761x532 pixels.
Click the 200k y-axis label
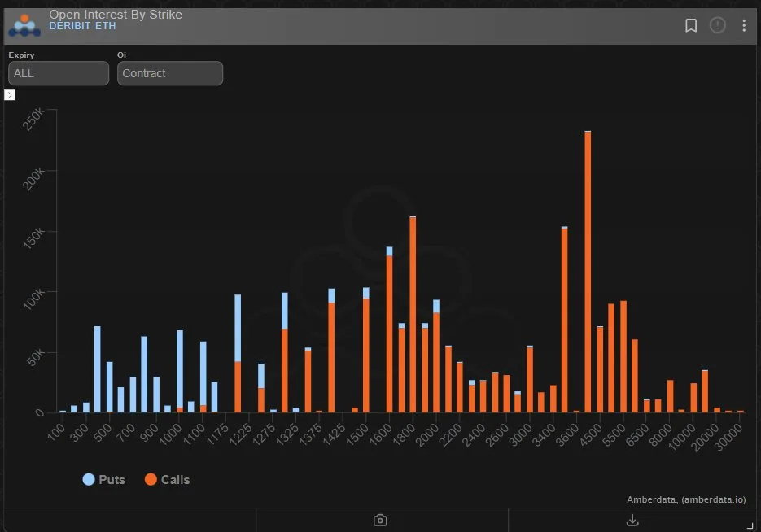pos(33,180)
